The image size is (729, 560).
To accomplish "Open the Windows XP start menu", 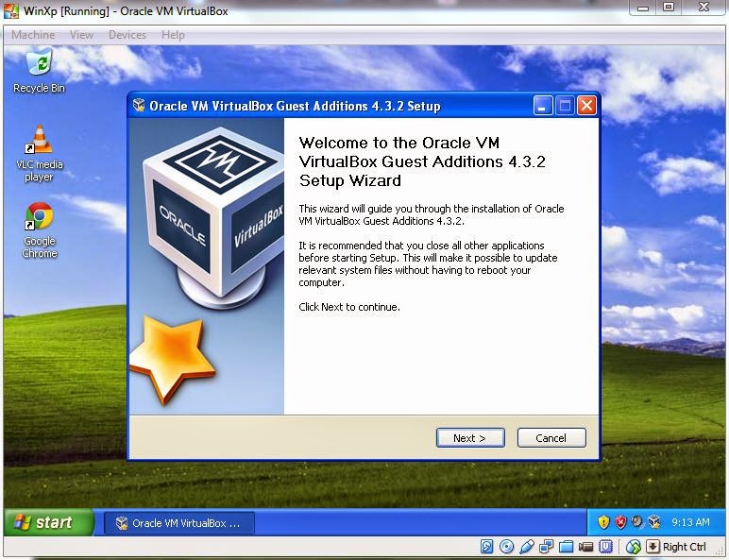I will pyautogui.click(x=48, y=522).
